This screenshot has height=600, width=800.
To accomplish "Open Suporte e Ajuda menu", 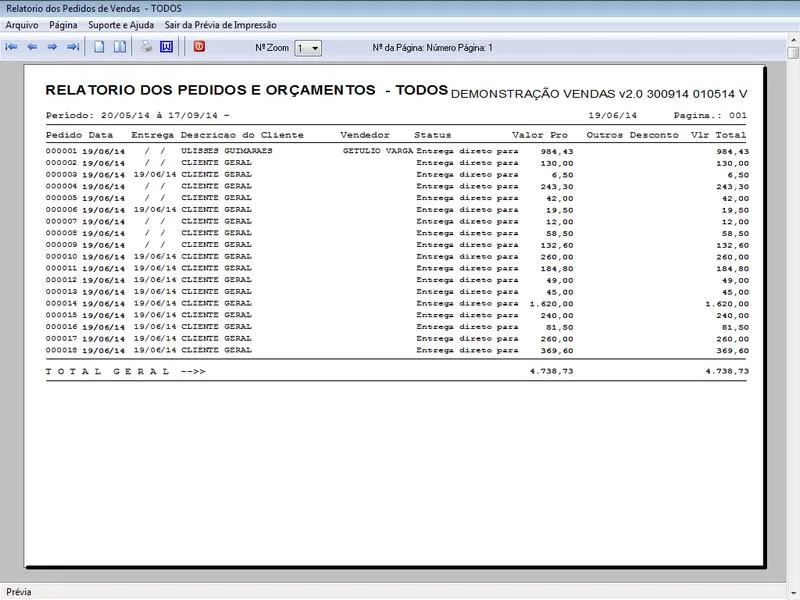I will click(x=120, y=25).
